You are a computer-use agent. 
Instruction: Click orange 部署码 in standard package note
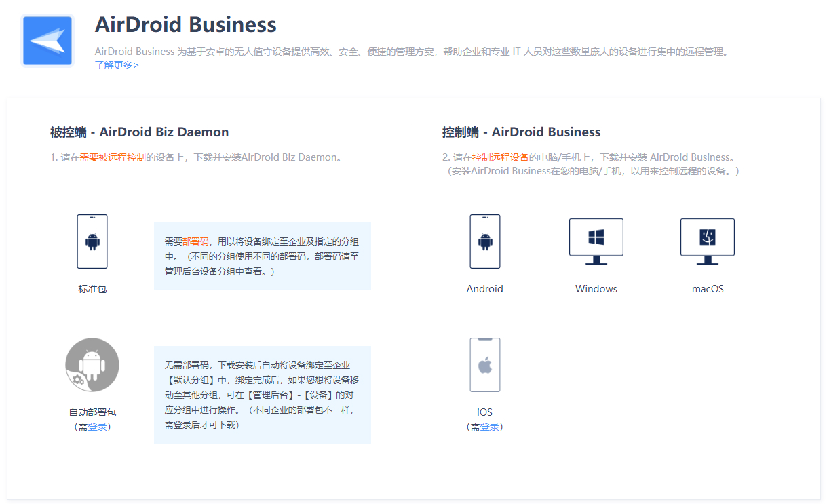(195, 241)
